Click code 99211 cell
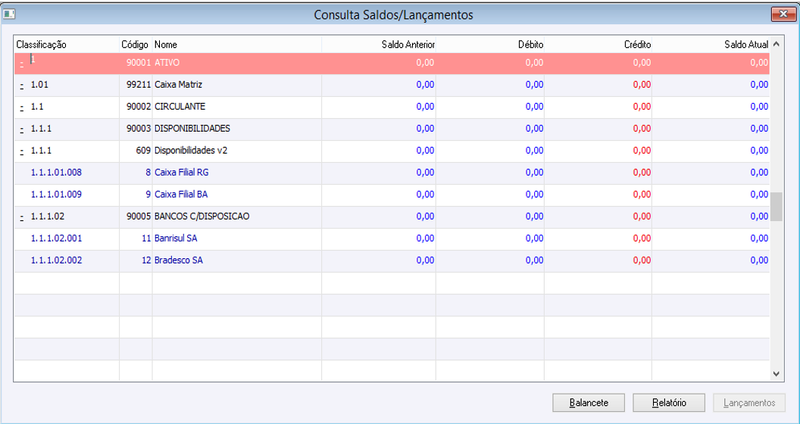Viewport: 800px width, 424px height. click(139, 85)
